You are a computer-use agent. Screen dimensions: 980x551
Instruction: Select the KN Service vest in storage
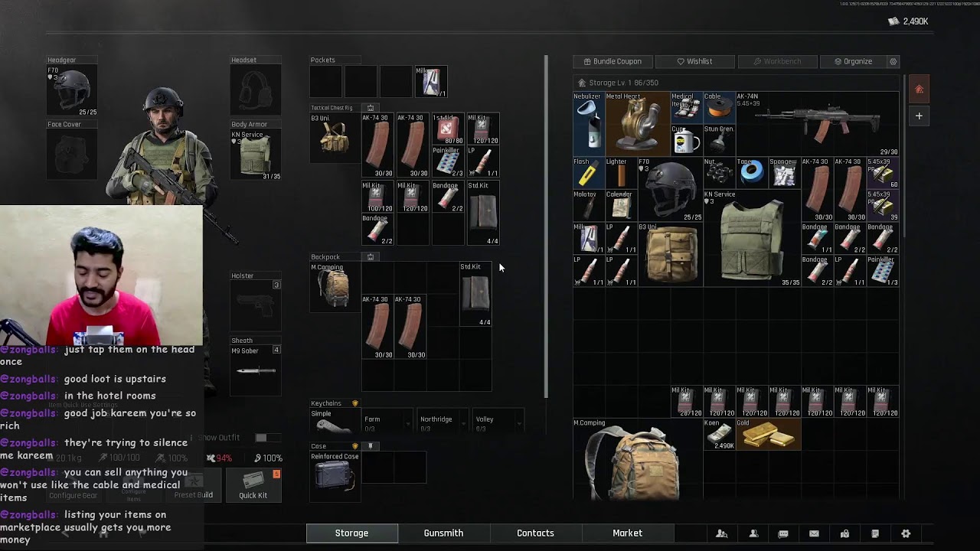(751, 238)
